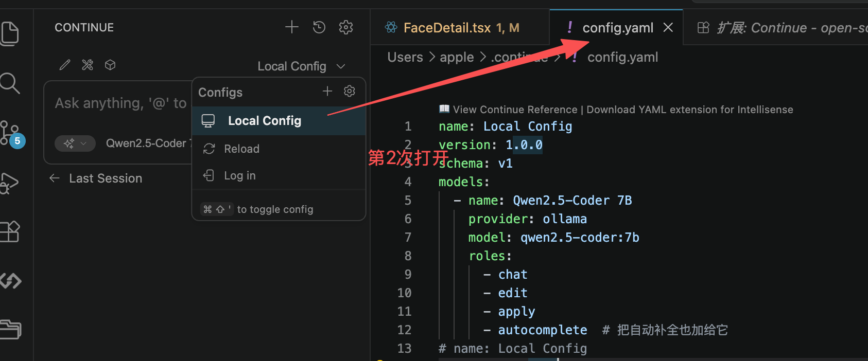Click line number 8 in the editor gutter
The width and height of the screenshot is (868, 361).
click(408, 256)
